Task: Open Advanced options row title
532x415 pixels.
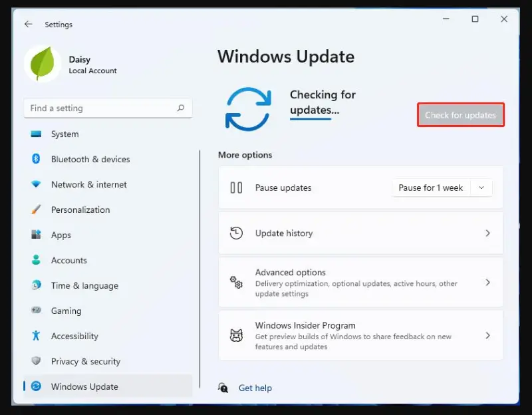Action: (291, 272)
